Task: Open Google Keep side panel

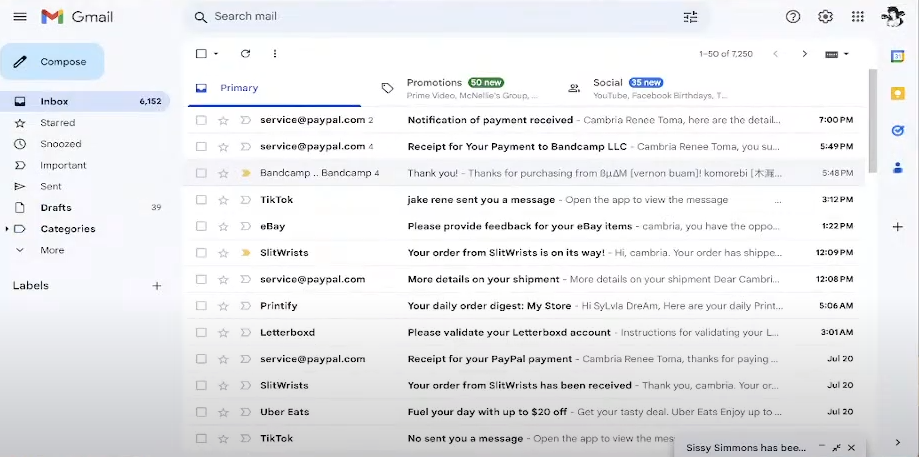Action: tap(897, 93)
